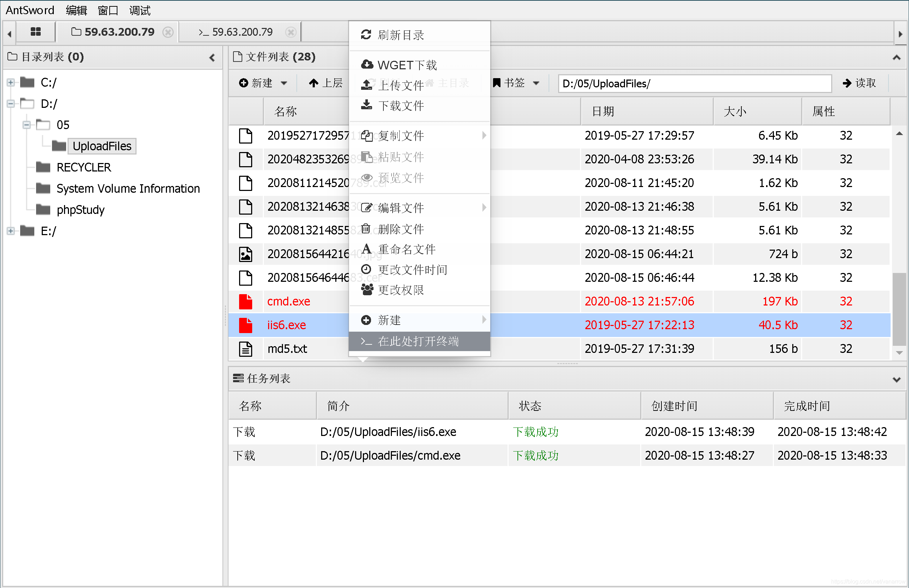909x588 pixels.
Task: Click the refresh directory icon in context menu
Action: [x=366, y=35]
